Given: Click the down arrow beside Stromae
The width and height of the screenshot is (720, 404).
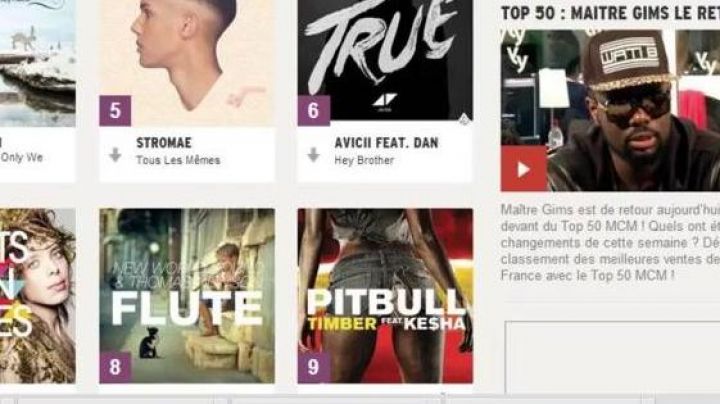Looking at the screenshot, I should tap(115, 155).
